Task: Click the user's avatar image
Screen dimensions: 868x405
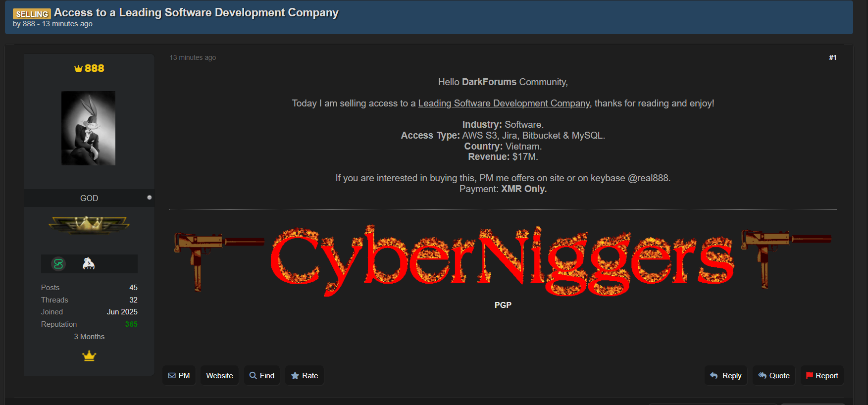Action: 88,128
